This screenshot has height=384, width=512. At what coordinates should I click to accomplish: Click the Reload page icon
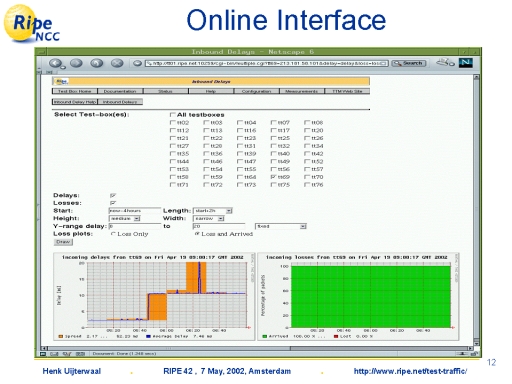[97, 63]
